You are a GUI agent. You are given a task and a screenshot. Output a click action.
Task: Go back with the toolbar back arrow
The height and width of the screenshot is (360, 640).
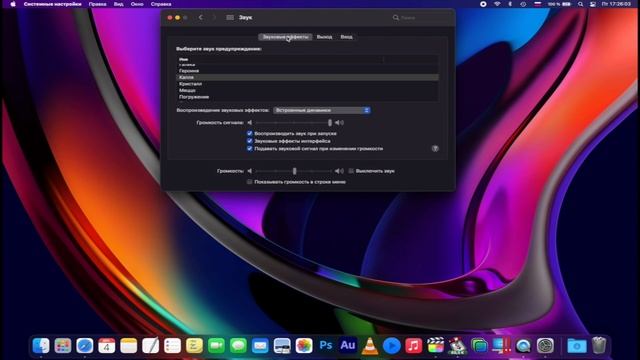(x=200, y=18)
